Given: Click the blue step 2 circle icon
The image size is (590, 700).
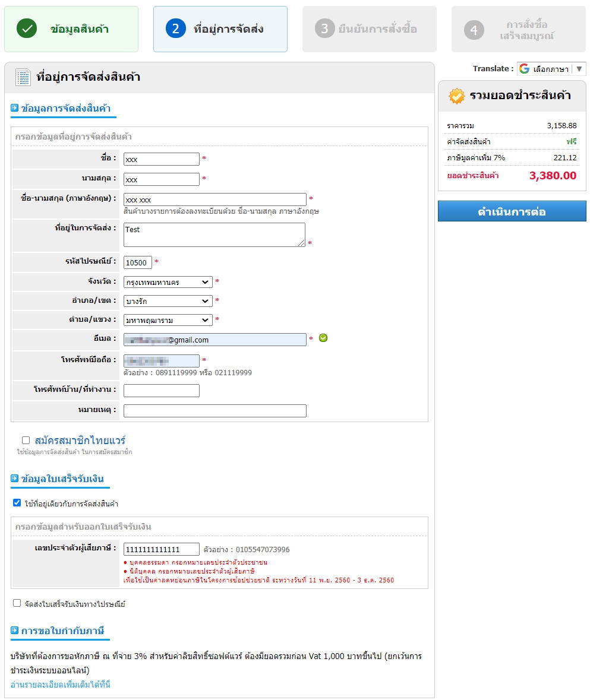Looking at the screenshot, I should coord(176,28).
